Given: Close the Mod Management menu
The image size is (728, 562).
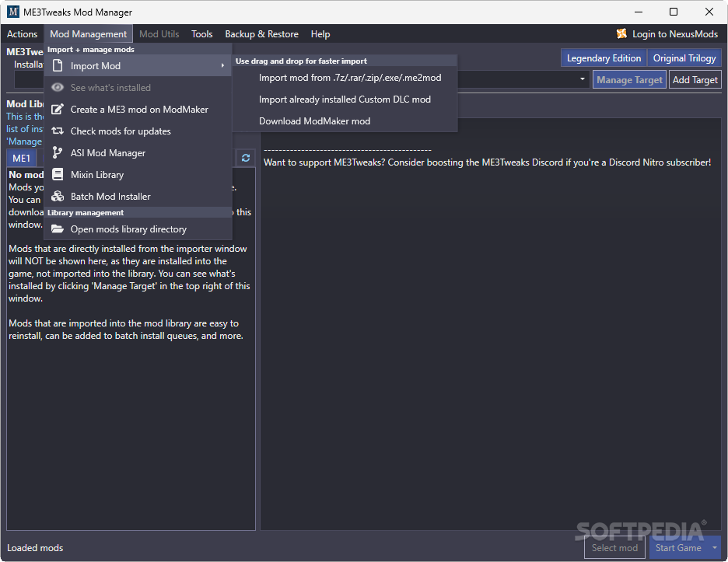Looking at the screenshot, I should [88, 34].
